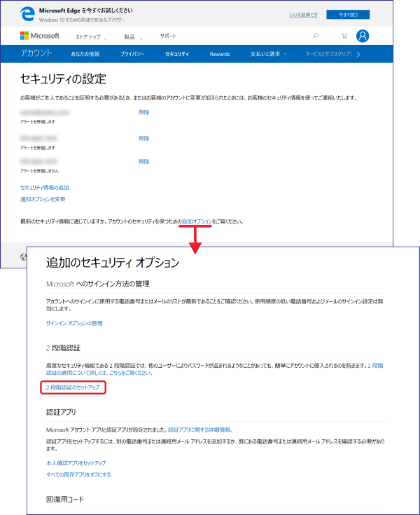Click right chevron to show more account tabs
420x515 pixels.
[358, 54]
